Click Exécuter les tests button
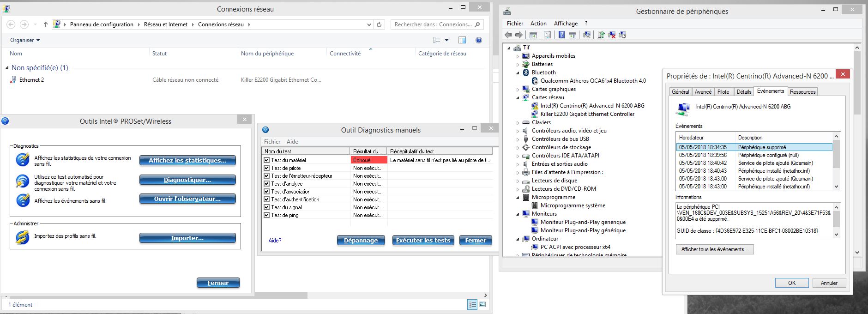This screenshot has width=868, height=314. 423,240
